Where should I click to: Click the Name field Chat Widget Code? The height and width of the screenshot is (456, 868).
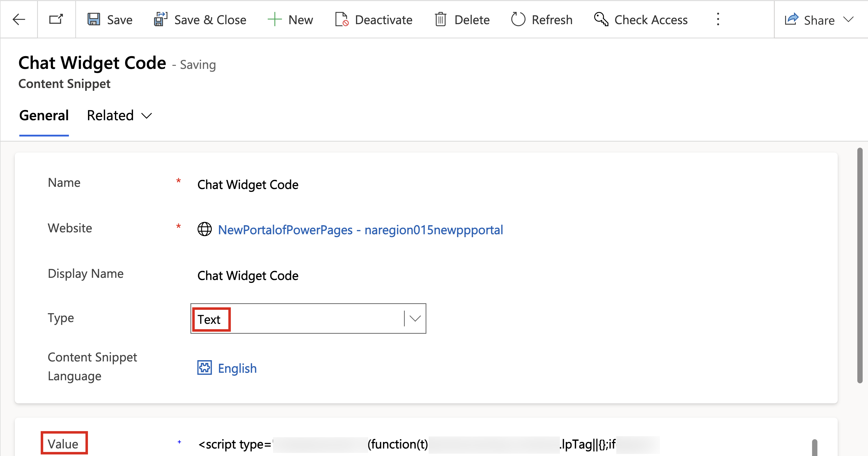point(248,185)
